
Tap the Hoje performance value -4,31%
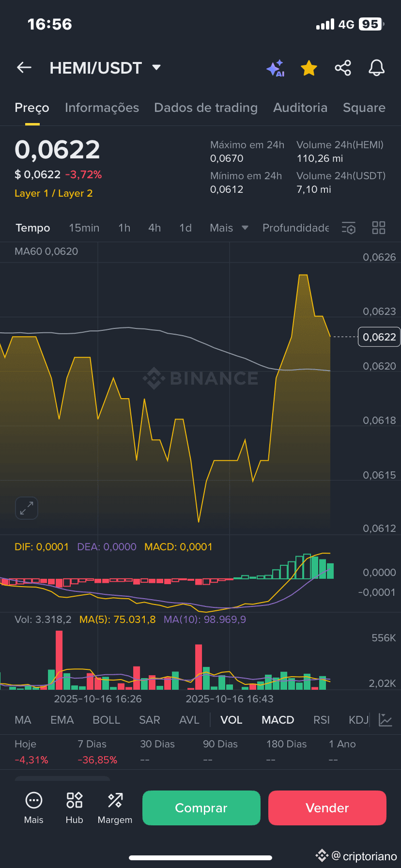[31, 760]
